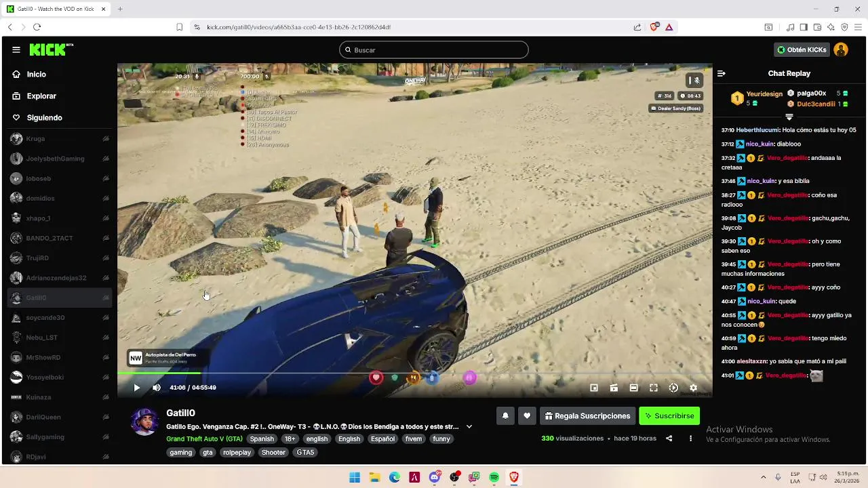The width and height of the screenshot is (868, 488).
Task: Click the rolpeplay tag
Action: [237, 452]
